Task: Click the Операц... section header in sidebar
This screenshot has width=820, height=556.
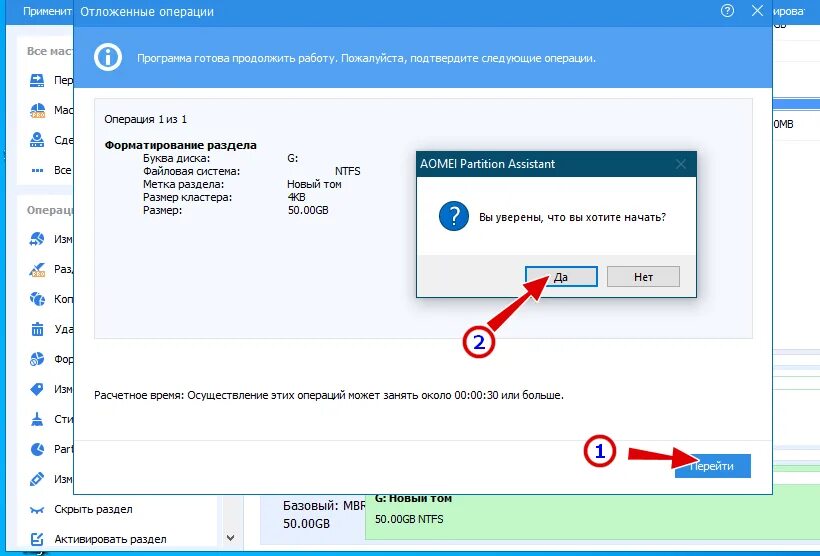Action: click(x=50, y=210)
